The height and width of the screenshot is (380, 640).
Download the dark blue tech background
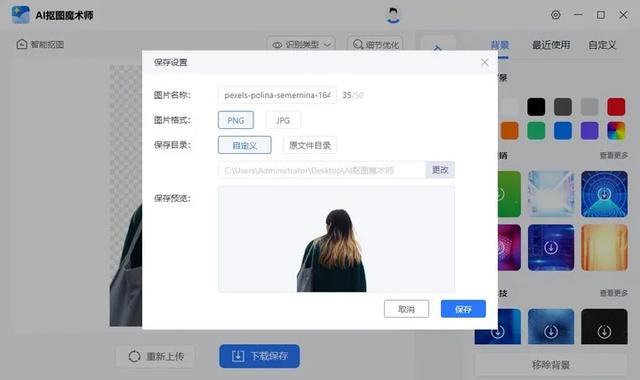551,247
